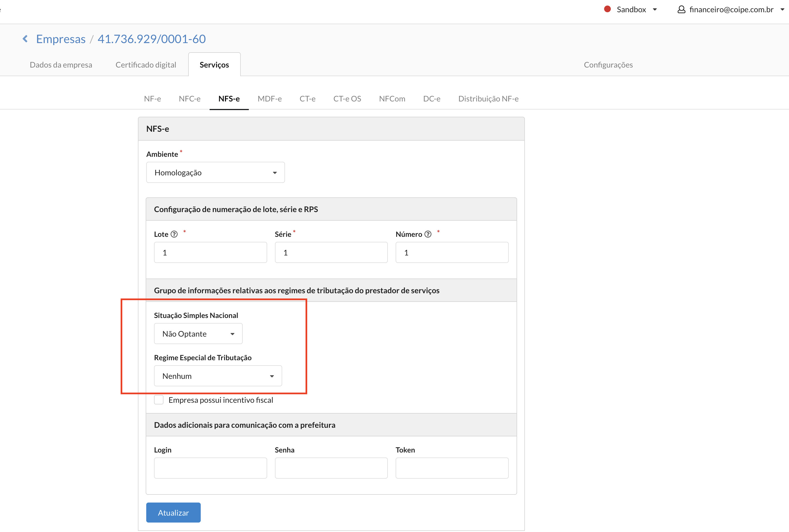Focus the Token input field
The height and width of the screenshot is (532, 789).
(452, 468)
